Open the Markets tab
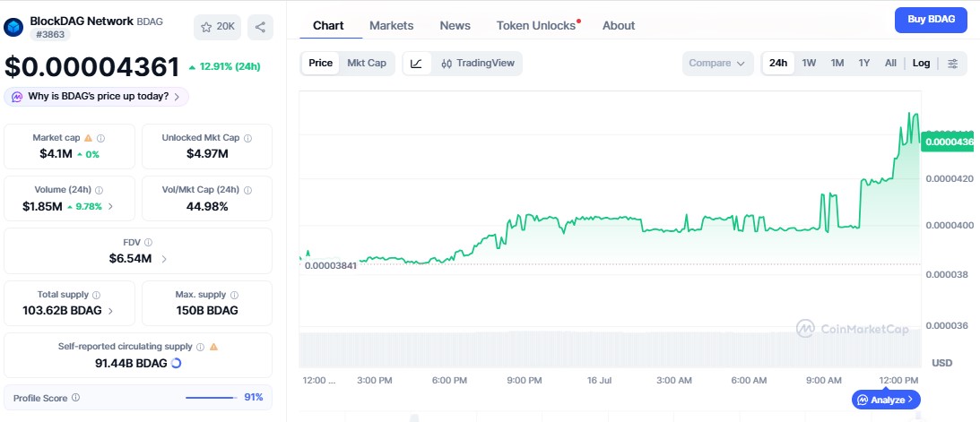Viewport: 980px width, 422px height. click(x=391, y=26)
